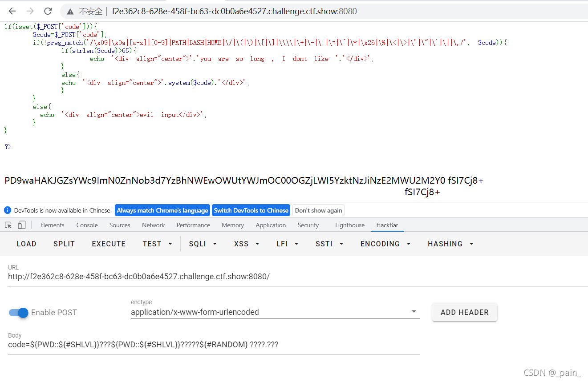Screen dimensions: 588x382
Task: Reload the page with refresh icon
Action: (48, 11)
